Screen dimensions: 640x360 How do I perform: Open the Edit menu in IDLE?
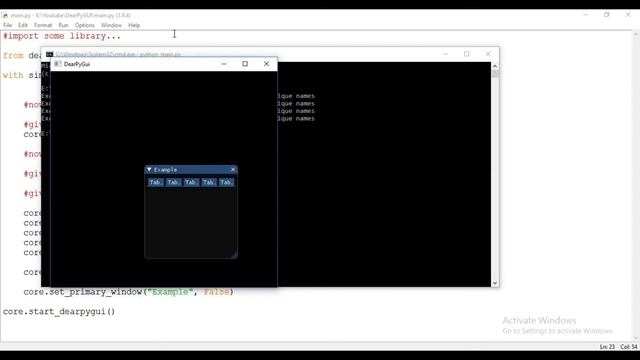click(23, 25)
